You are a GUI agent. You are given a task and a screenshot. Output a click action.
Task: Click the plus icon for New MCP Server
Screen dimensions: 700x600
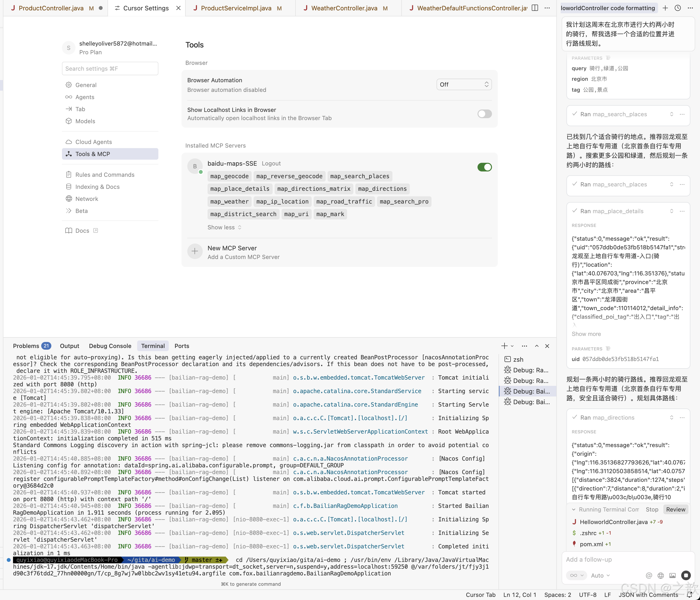(x=195, y=251)
